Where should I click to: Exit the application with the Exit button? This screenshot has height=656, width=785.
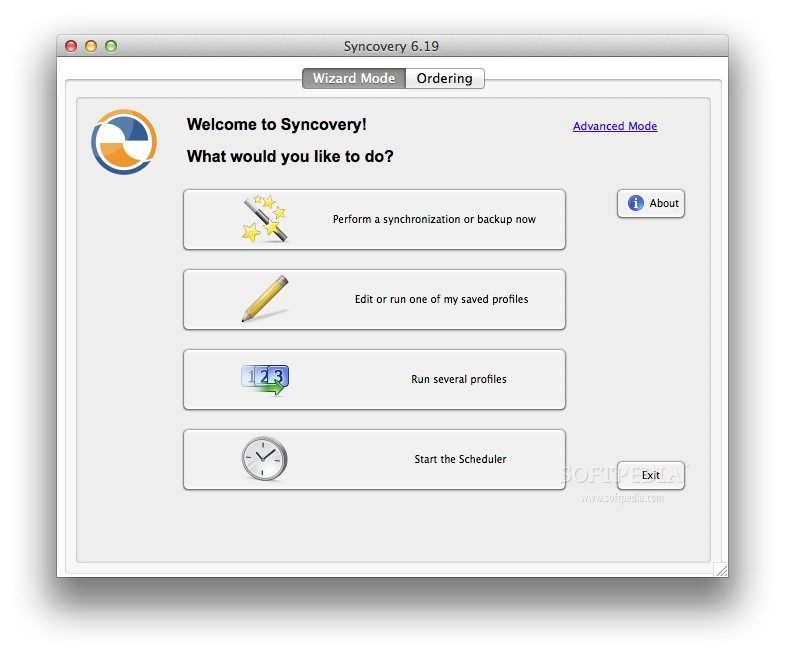click(650, 475)
